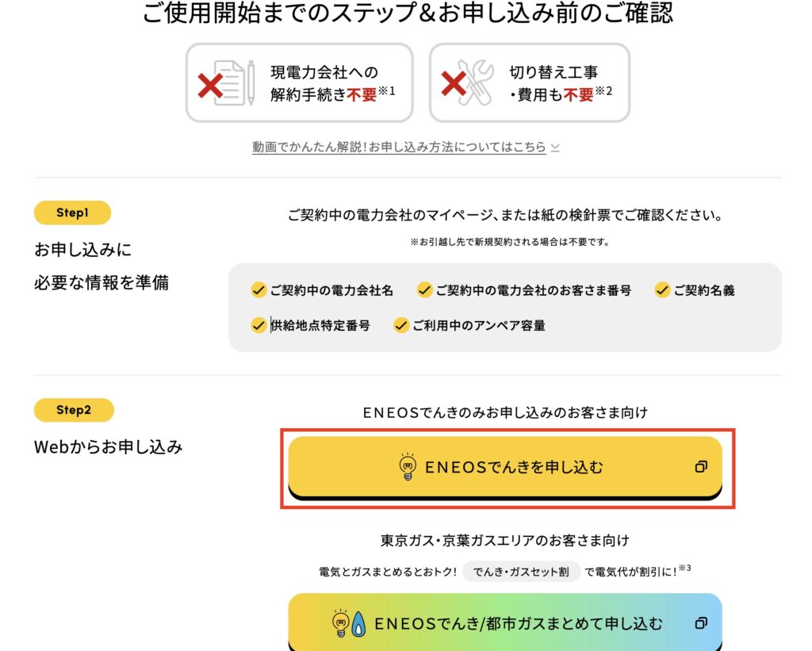Click light bulb icon on gradient button

pos(341,623)
